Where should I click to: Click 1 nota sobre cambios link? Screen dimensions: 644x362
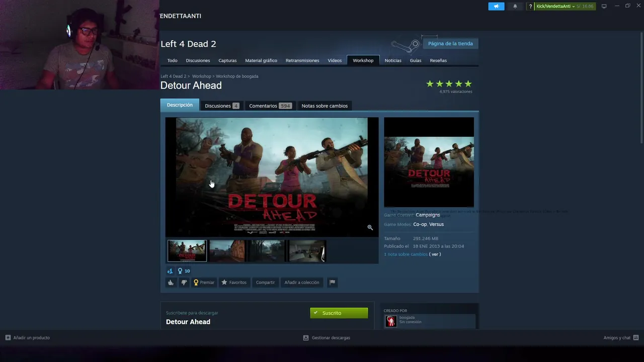click(x=406, y=254)
